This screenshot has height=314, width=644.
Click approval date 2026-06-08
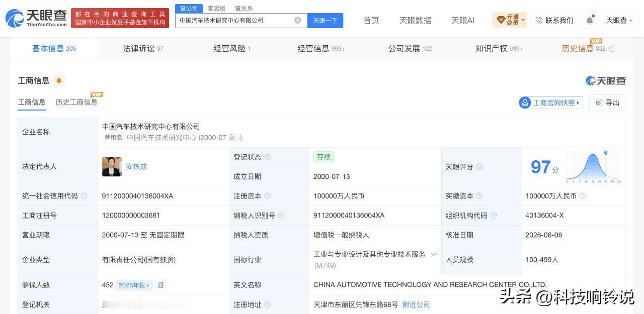pos(544,235)
